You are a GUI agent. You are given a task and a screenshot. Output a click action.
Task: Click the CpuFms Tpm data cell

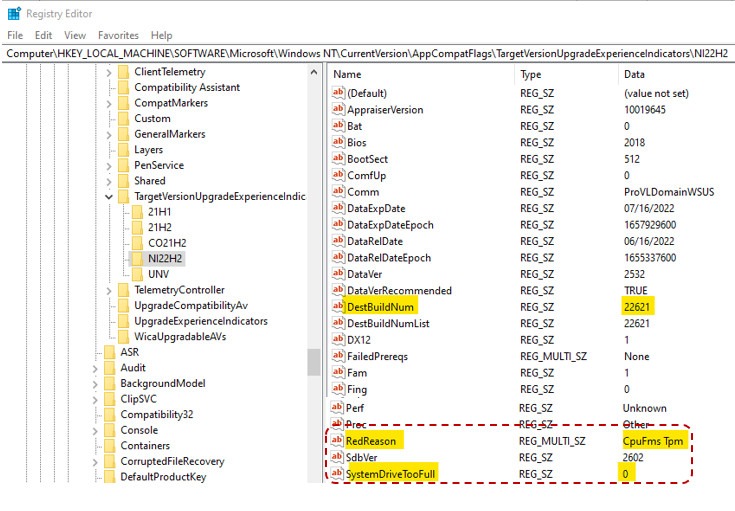coord(653,441)
